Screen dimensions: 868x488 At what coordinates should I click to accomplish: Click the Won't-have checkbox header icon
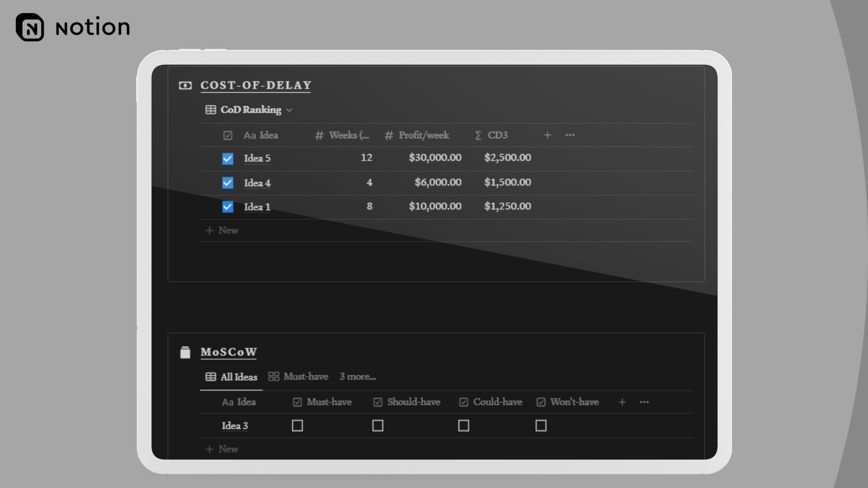point(541,402)
